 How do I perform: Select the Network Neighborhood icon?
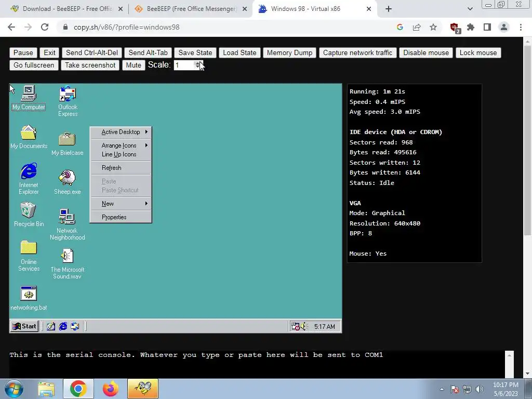coord(67,224)
